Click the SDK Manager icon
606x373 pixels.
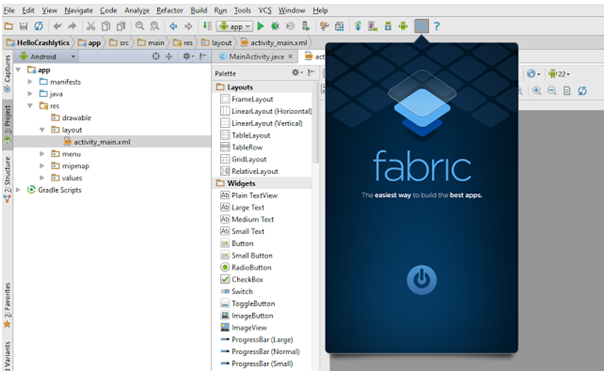388,26
